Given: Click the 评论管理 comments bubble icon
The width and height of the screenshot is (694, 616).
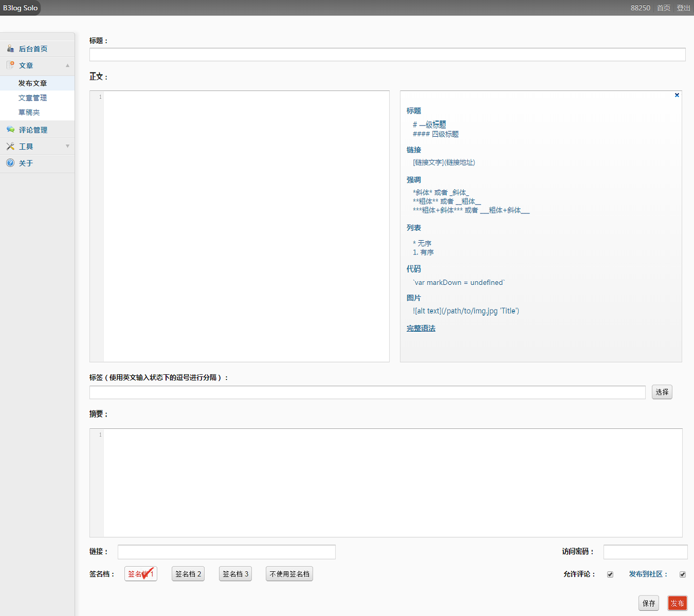Looking at the screenshot, I should pos(10,130).
